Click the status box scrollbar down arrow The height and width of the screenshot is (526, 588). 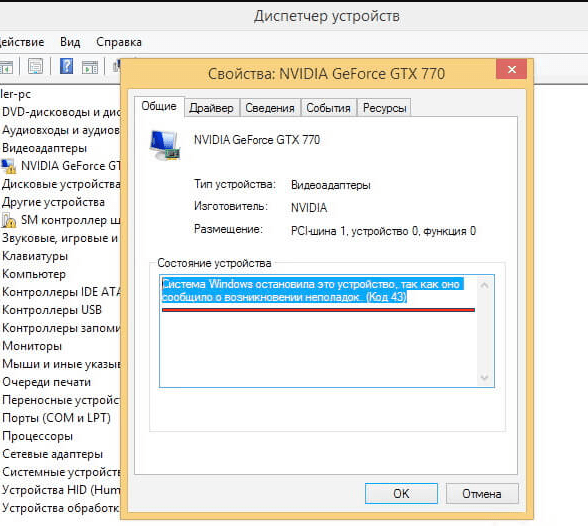(484, 377)
